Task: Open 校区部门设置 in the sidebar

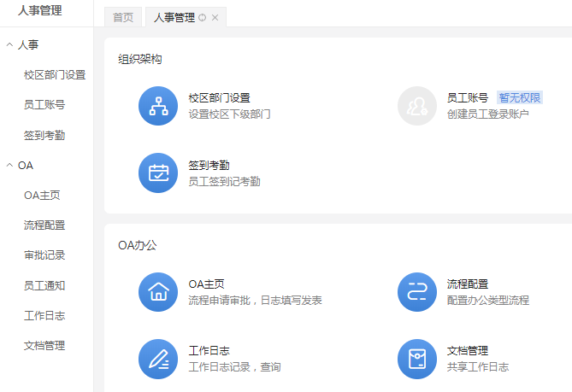Action: coord(55,74)
